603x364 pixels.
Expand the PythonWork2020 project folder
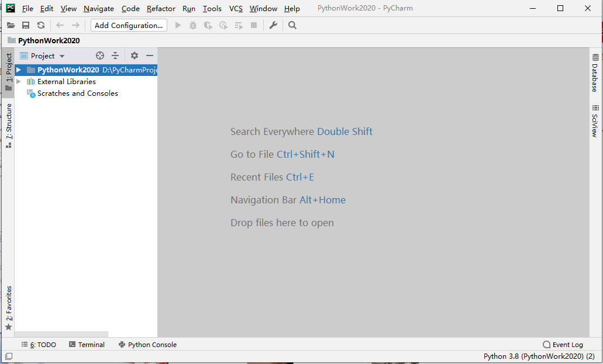19,70
